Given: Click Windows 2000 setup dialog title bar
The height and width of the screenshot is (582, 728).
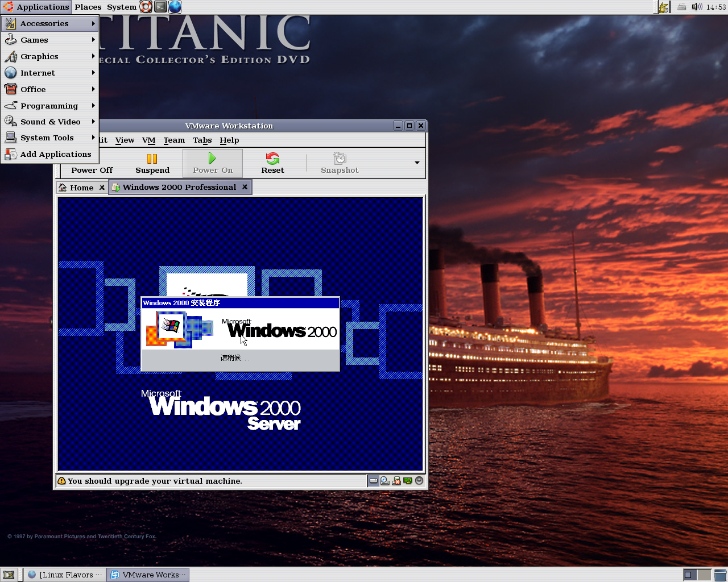Looking at the screenshot, I should [240, 303].
